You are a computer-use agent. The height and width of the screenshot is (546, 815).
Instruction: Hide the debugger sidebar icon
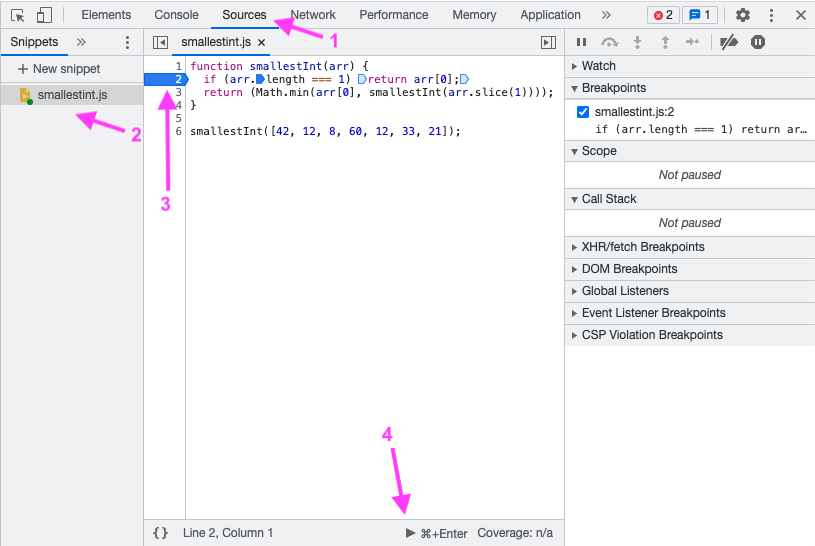tap(548, 42)
